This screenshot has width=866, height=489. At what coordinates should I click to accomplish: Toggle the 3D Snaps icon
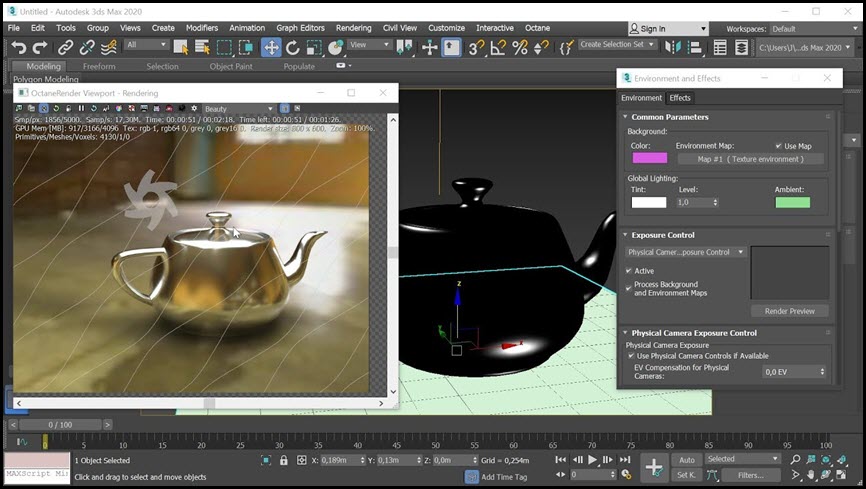pyautogui.click(x=476, y=48)
